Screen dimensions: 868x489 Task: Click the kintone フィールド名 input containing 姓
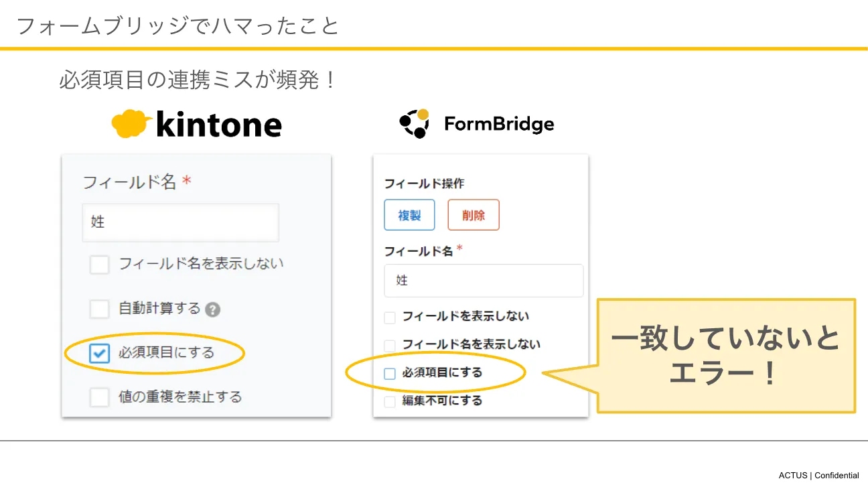coord(180,222)
